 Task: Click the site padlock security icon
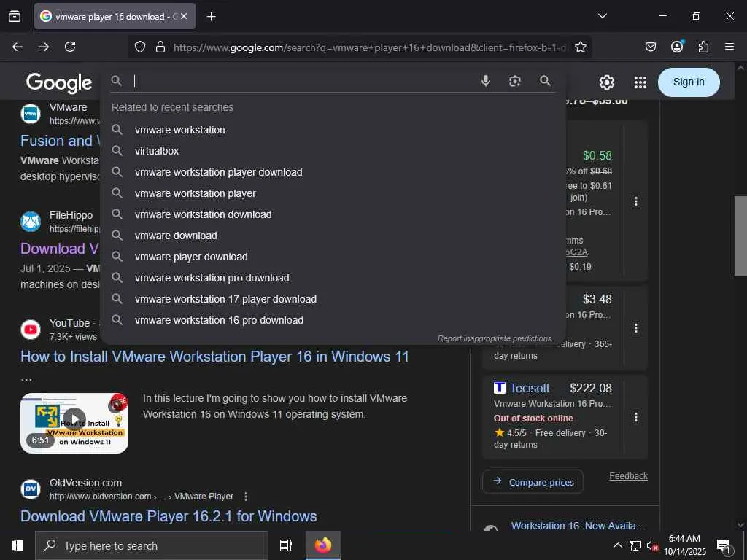[160, 47]
